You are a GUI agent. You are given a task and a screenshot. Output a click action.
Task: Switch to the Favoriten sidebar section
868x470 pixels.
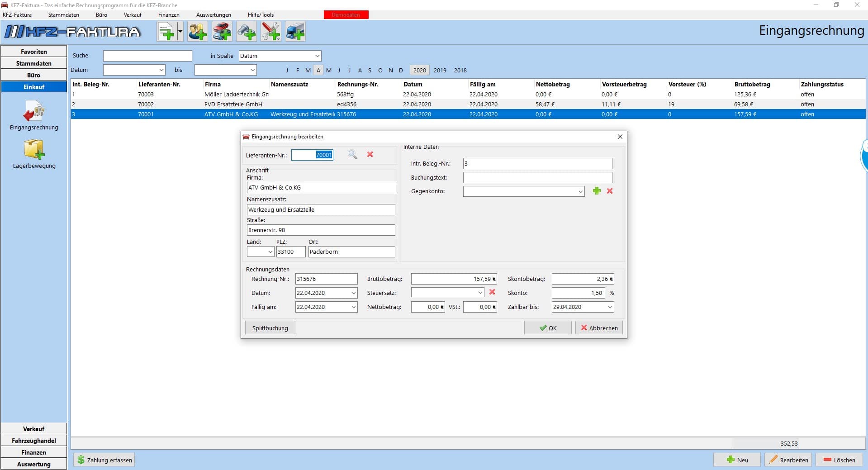coord(34,52)
